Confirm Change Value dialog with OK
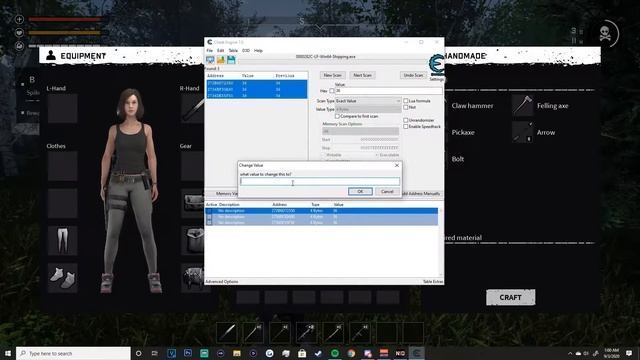The height and width of the screenshot is (360, 640). point(360,191)
